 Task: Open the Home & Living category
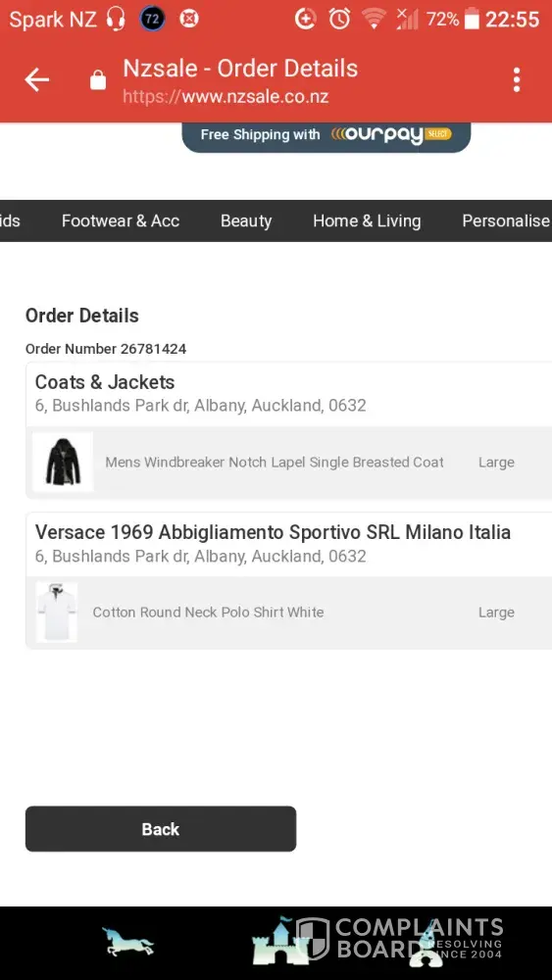[367, 221]
